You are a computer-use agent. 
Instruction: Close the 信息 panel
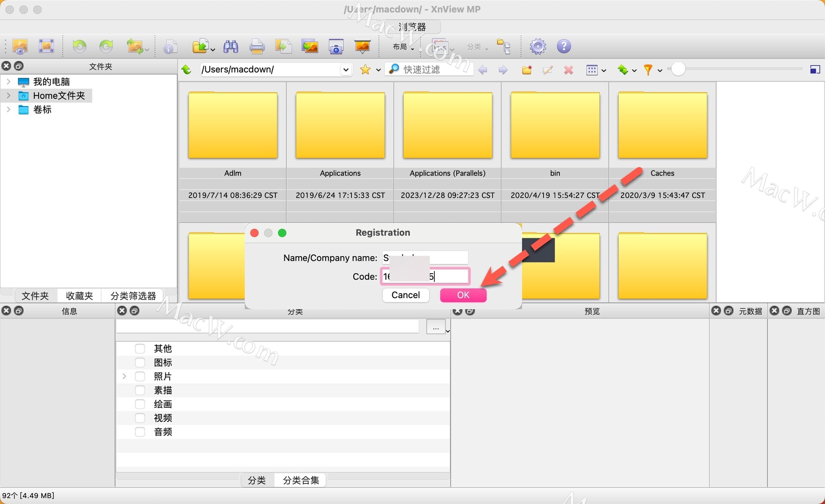pyautogui.click(x=6, y=311)
